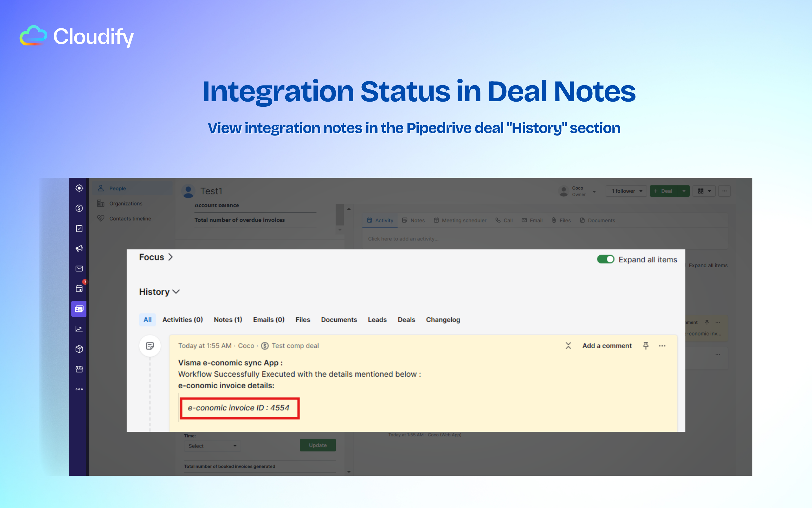This screenshot has height=508, width=812.
Task: Open the Products box icon in sidebar
Action: 79,349
